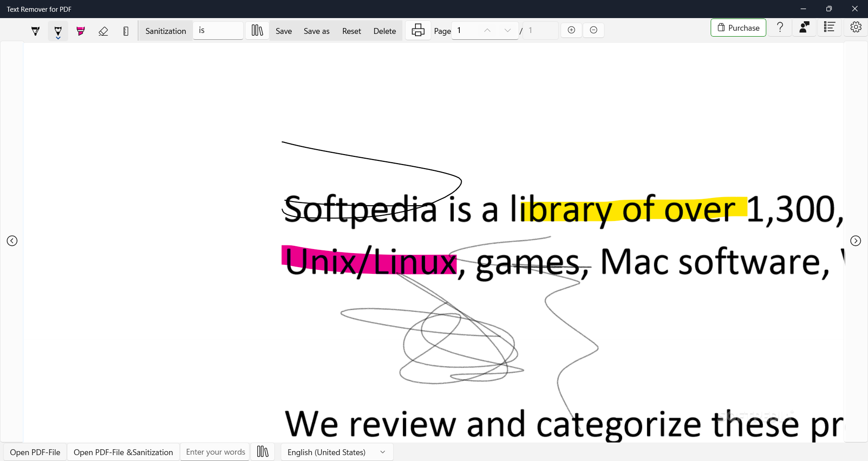Open the user feedback icon
The width and height of the screenshot is (868, 461).
coord(804,28)
